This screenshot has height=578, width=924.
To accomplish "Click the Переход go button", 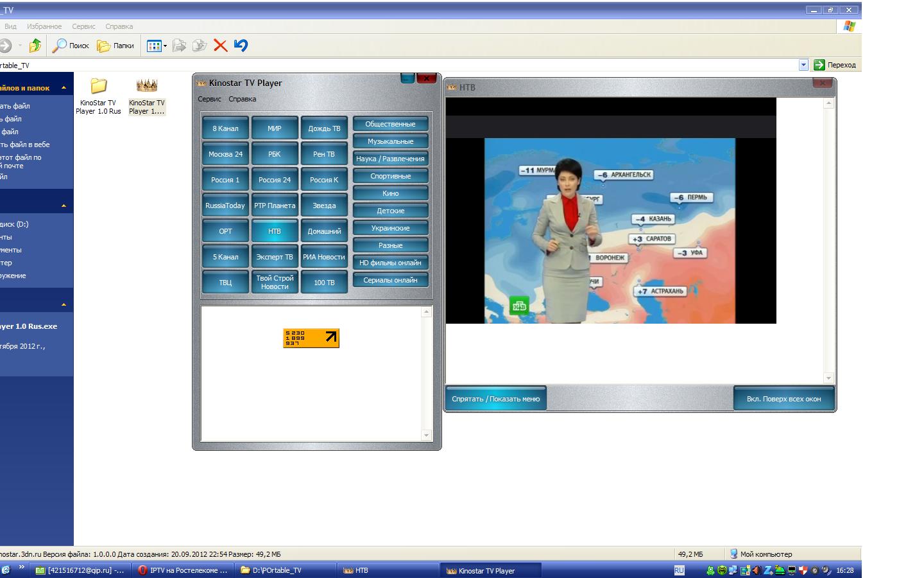I will pos(835,65).
